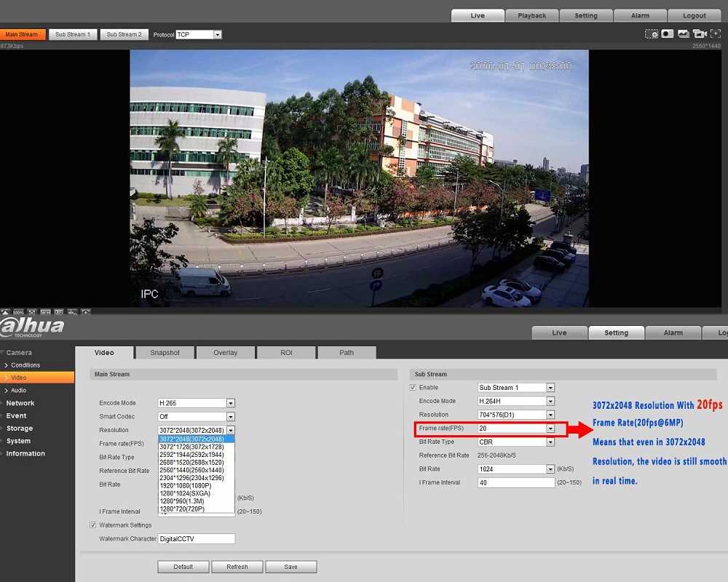Image resolution: width=728 pixels, height=582 pixels.
Task: Switch to the Playback tab
Action: tap(532, 15)
